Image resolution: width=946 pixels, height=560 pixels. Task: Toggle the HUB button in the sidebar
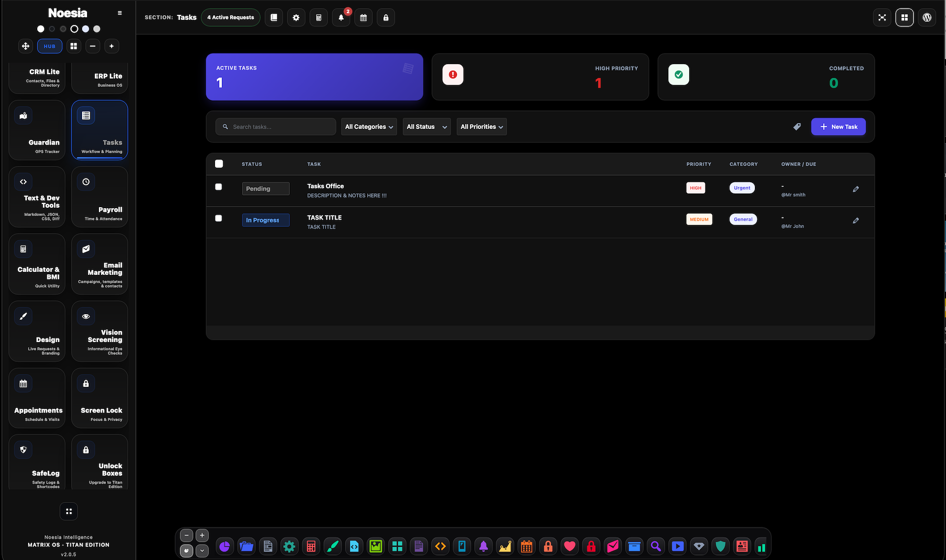49,46
